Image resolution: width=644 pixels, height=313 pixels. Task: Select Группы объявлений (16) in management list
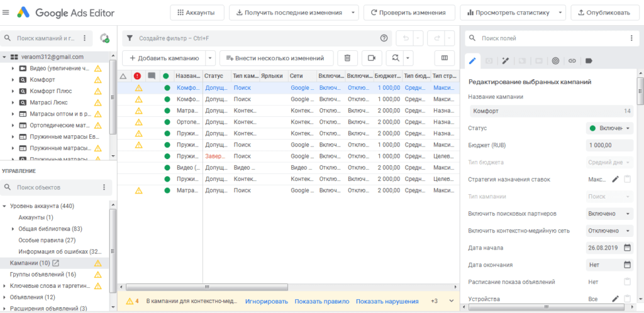[x=43, y=274]
